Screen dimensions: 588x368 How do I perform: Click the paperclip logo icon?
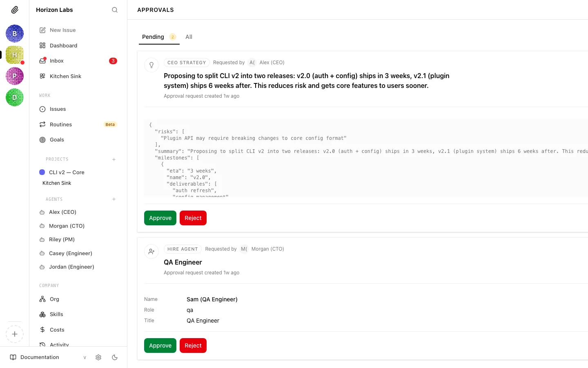point(15,10)
